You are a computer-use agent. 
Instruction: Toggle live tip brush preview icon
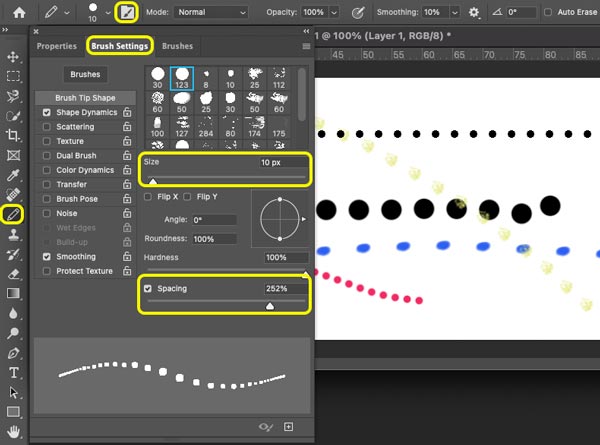click(x=266, y=427)
